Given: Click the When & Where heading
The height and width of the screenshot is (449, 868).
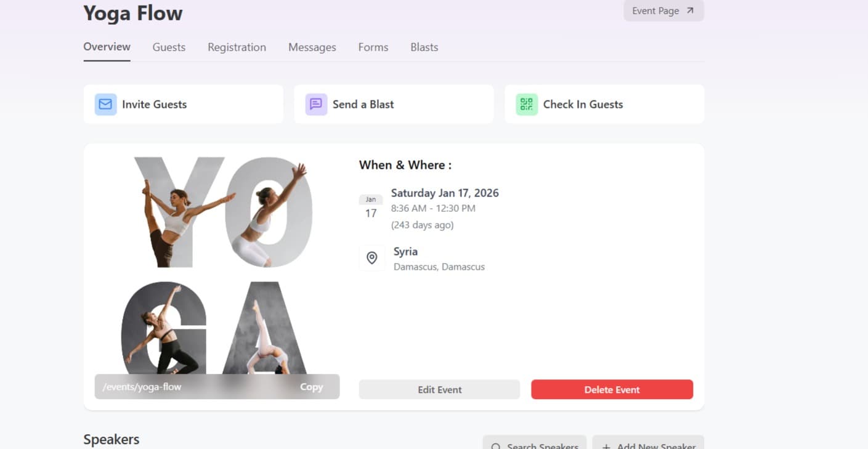Looking at the screenshot, I should tap(405, 165).
